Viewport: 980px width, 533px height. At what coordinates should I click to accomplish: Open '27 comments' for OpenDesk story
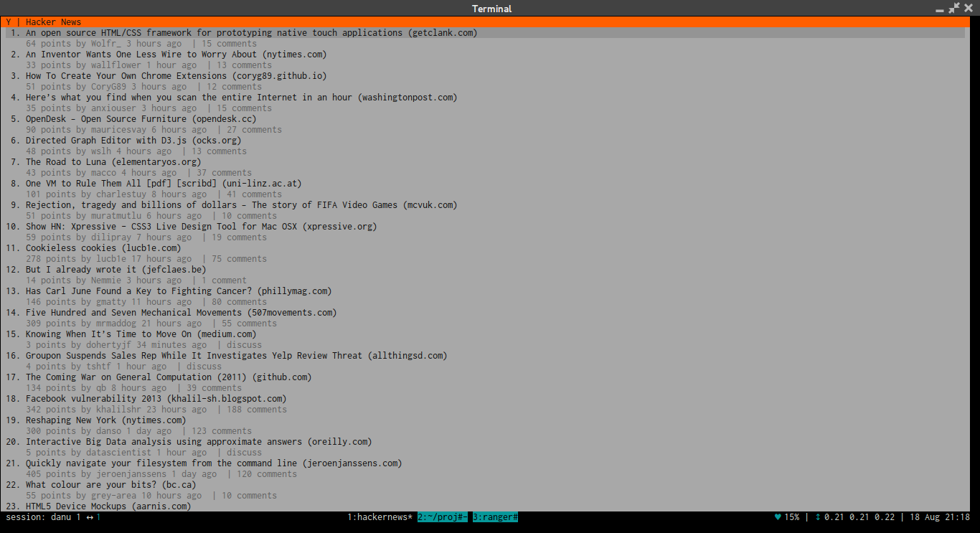(254, 130)
